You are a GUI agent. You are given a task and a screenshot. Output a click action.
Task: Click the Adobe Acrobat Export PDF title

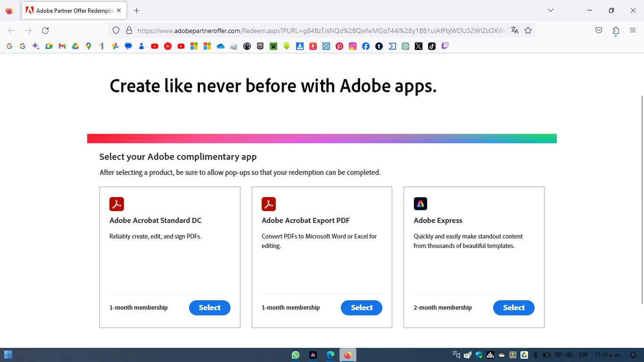coord(305,221)
